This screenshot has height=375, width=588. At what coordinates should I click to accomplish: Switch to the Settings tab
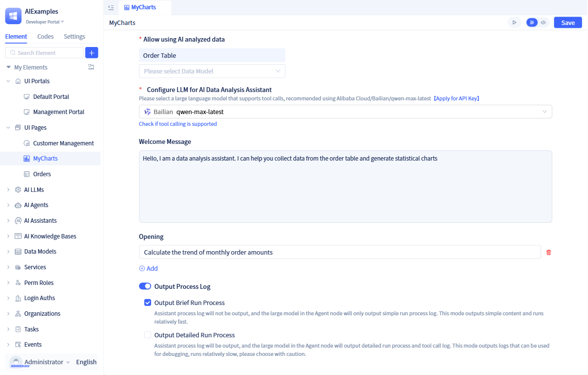(74, 37)
